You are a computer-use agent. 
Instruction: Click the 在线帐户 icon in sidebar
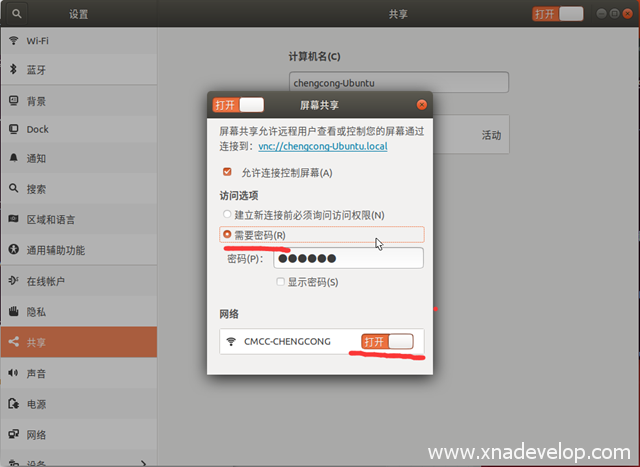click(13, 281)
